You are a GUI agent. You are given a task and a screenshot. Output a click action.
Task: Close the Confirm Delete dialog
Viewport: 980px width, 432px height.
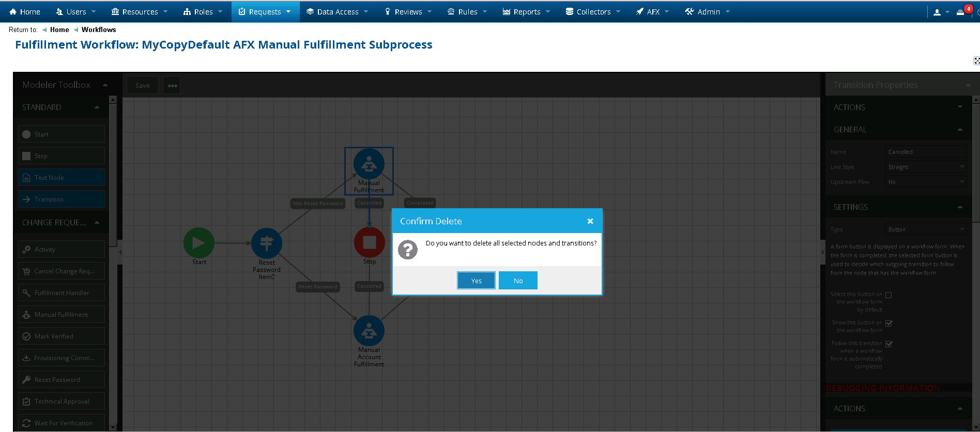[x=590, y=221]
